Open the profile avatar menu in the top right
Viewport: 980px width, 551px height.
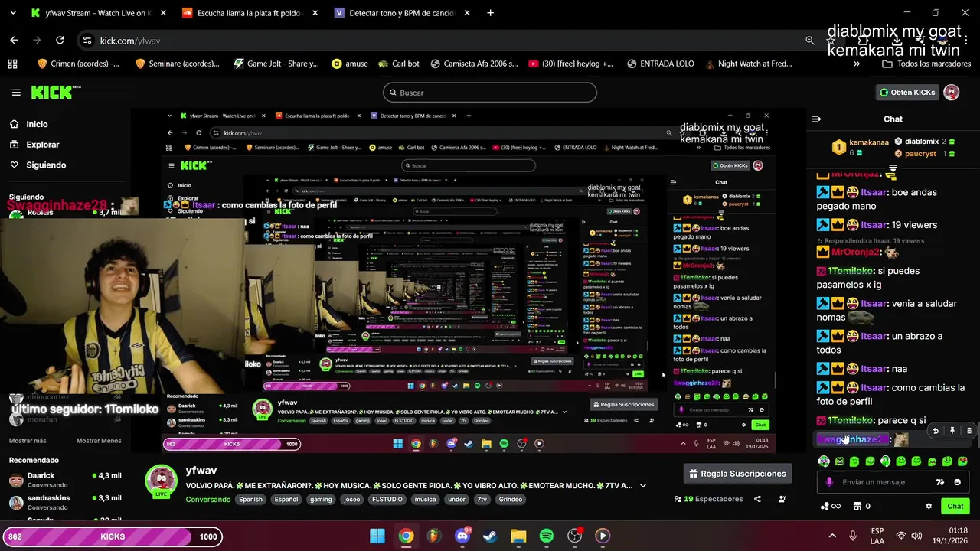tap(952, 93)
